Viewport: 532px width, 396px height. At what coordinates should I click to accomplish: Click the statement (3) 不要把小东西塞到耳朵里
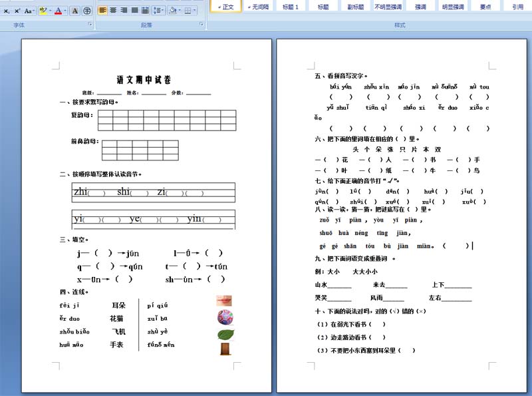pos(366,351)
